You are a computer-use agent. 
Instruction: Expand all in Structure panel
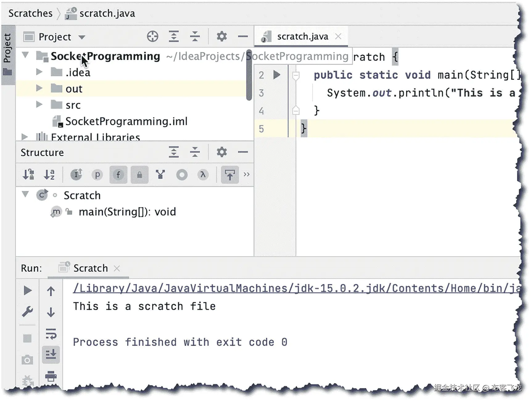[174, 152]
